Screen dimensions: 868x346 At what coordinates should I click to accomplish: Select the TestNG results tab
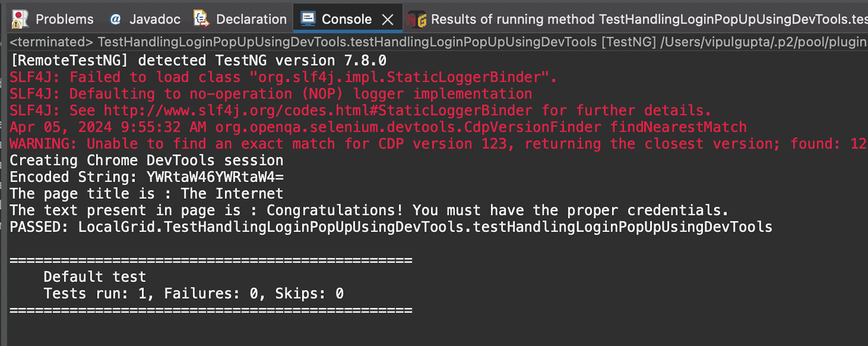(594, 18)
